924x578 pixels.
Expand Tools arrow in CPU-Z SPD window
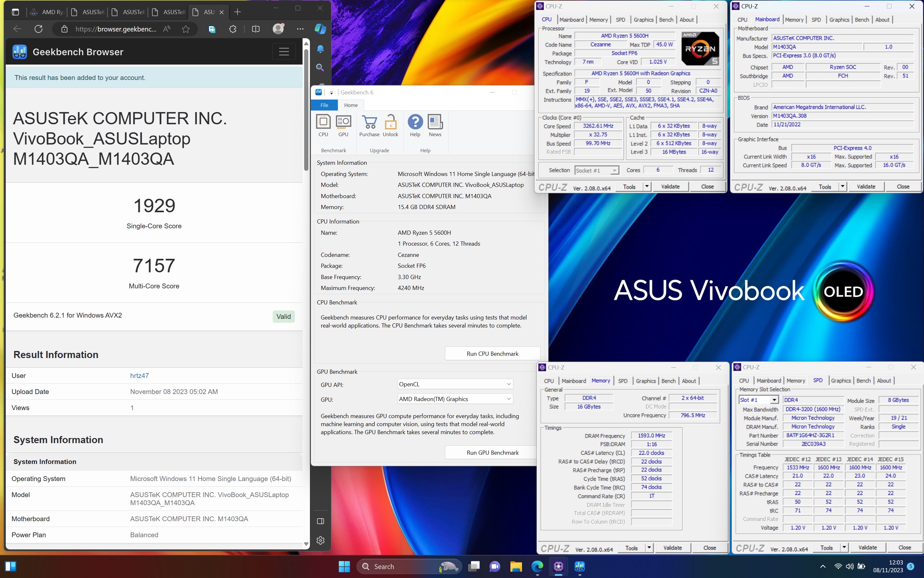[844, 548]
